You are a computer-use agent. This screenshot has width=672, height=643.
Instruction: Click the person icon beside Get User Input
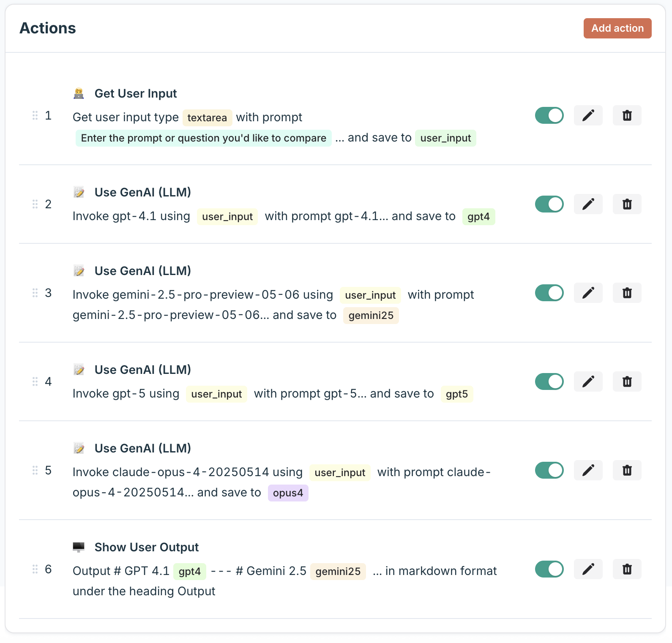(79, 93)
